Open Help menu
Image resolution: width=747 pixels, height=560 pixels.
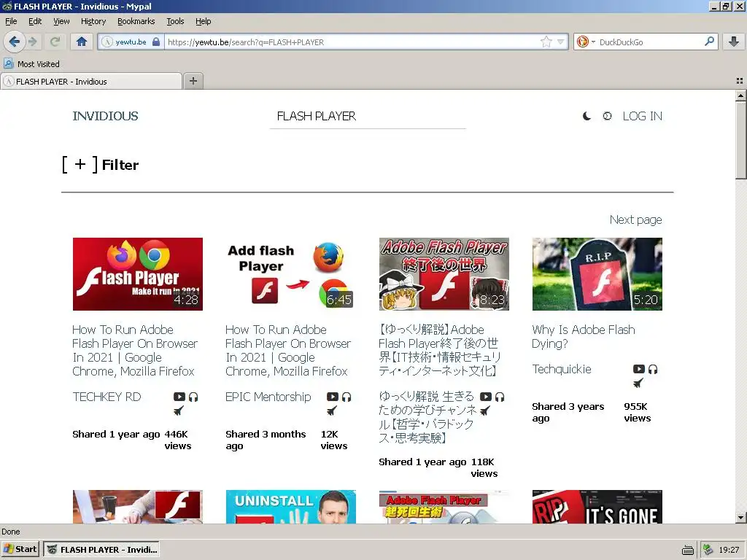(203, 21)
